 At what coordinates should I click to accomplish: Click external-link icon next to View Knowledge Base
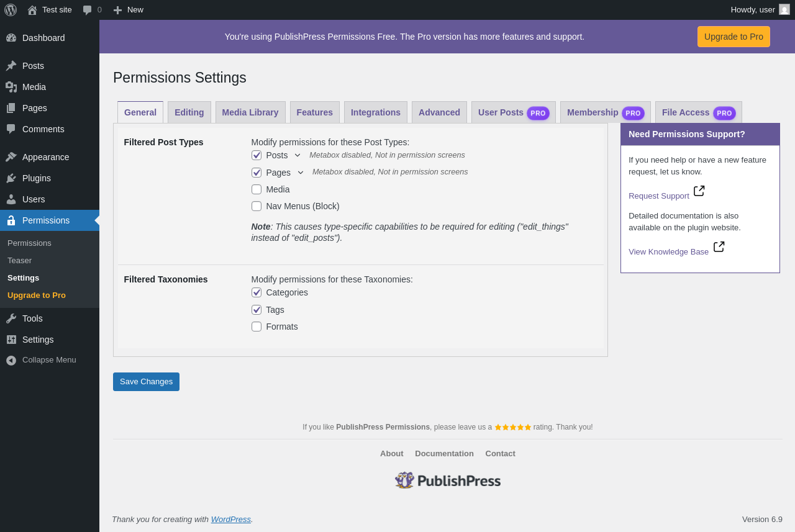coord(719,246)
